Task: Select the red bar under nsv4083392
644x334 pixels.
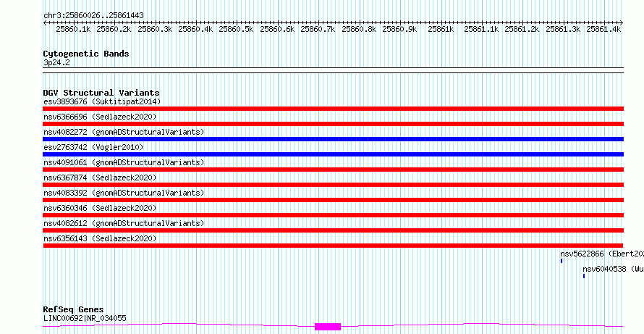Action: [x=334, y=200]
